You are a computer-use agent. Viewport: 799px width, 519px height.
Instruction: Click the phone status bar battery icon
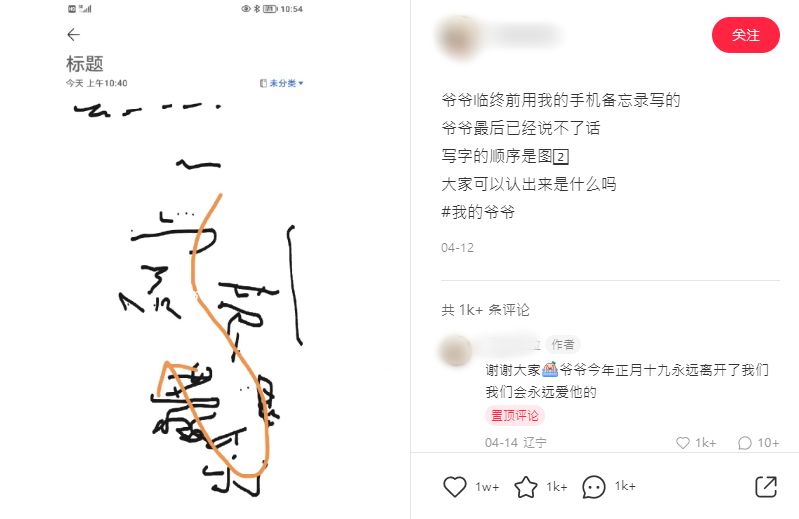click(x=270, y=9)
